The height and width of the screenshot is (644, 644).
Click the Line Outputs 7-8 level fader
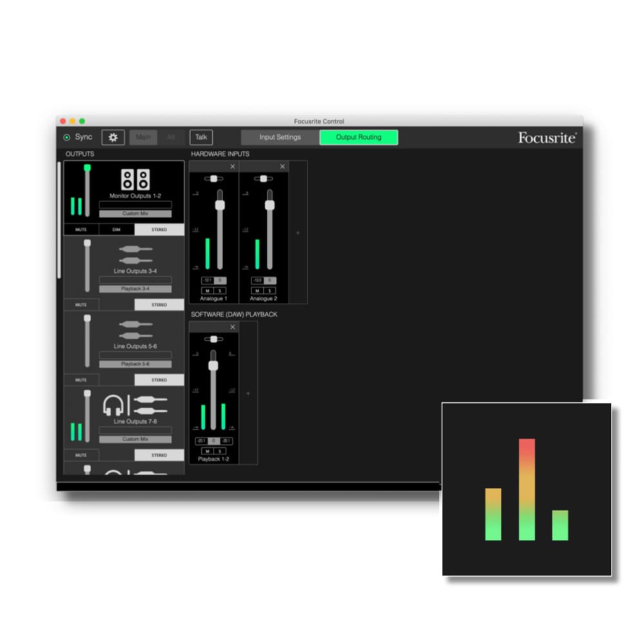[87, 415]
